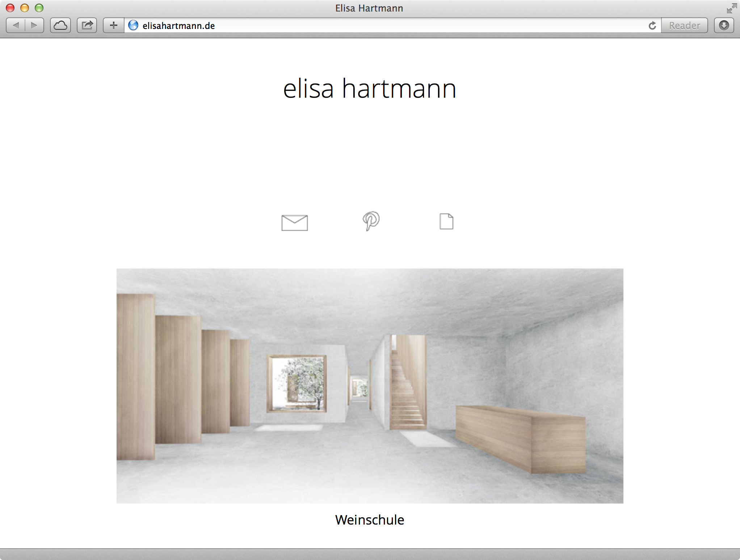Click the Weinschule caption link
The height and width of the screenshot is (560, 740).
[x=370, y=520]
